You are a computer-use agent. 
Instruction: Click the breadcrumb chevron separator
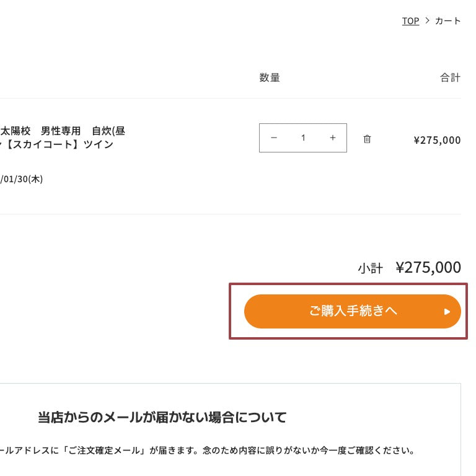[427, 21]
